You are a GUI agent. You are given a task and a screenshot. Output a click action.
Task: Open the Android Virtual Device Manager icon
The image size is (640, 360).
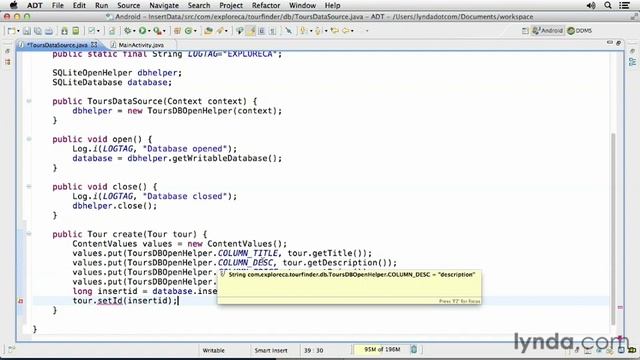point(76,31)
